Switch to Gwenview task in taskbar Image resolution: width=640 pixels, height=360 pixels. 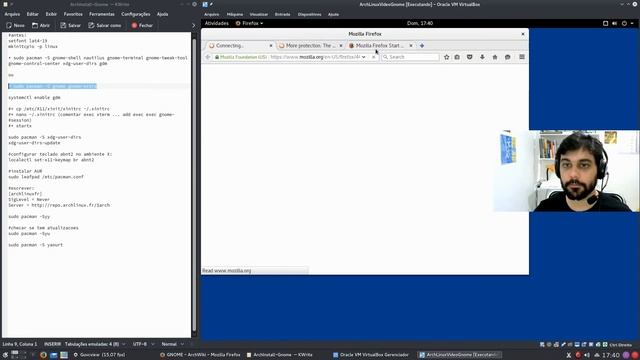100,355
